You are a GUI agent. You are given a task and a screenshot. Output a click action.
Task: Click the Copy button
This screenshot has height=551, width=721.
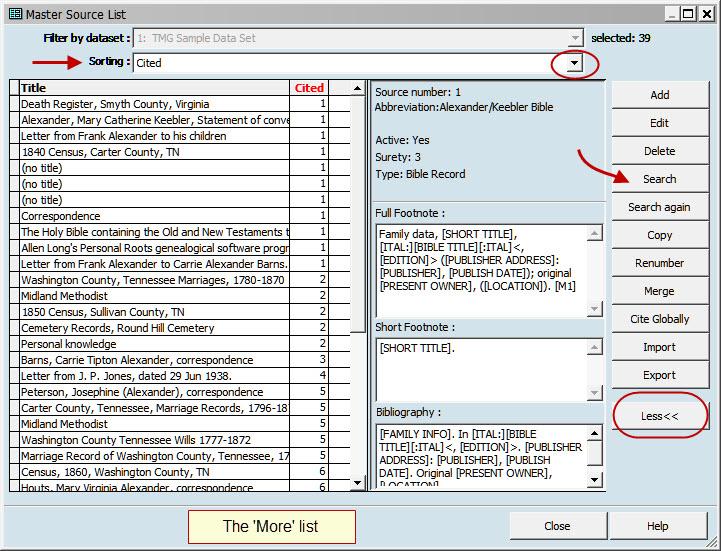[x=660, y=235]
